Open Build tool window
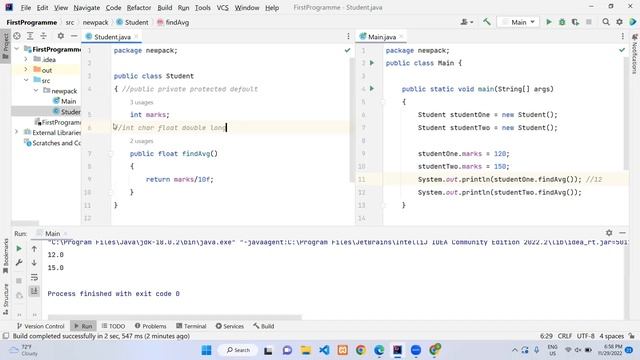Screen dimensions: 640x360 coord(264,326)
